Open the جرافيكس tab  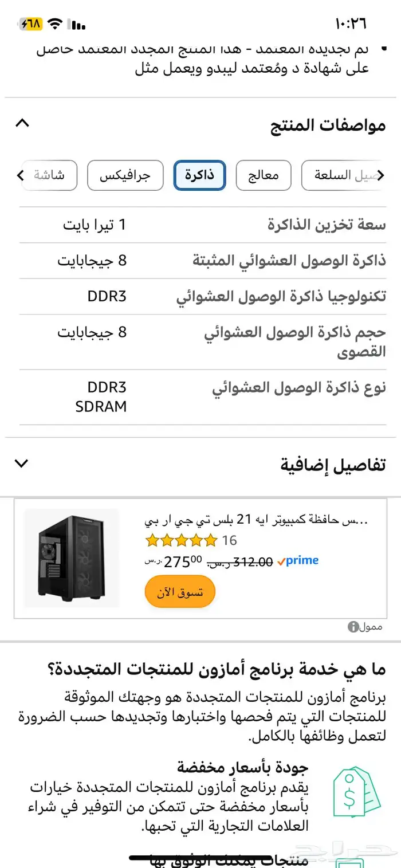125,175
